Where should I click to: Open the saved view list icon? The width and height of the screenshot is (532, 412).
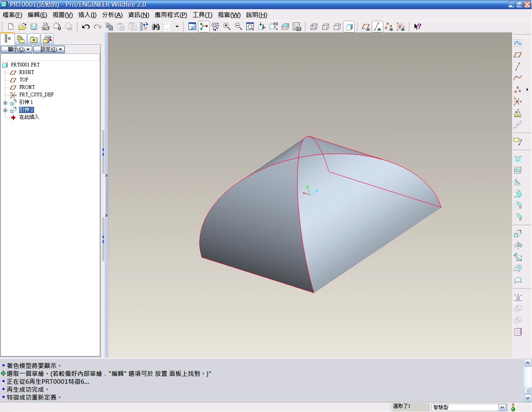point(274,27)
